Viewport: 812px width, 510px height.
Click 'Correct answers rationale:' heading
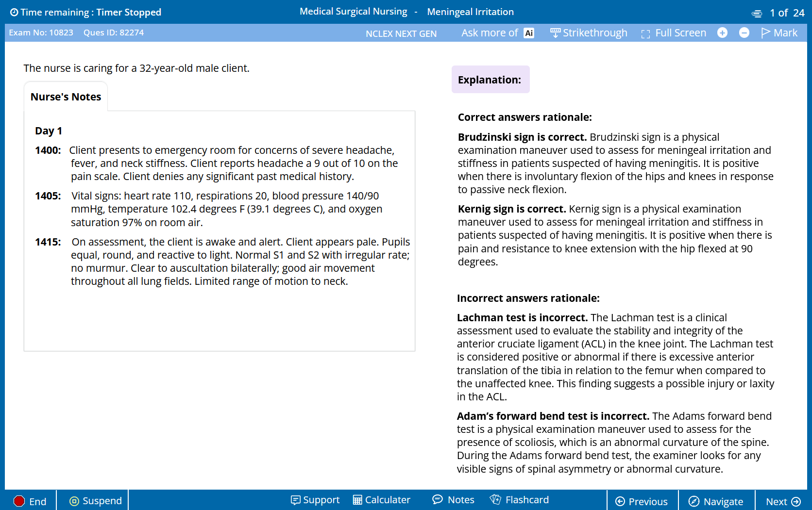point(524,117)
